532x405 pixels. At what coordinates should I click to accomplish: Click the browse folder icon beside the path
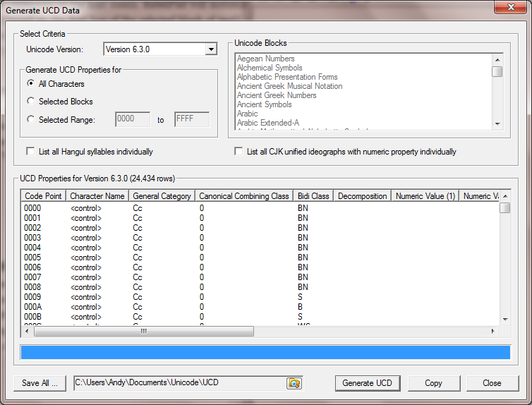click(x=294, y=383)
